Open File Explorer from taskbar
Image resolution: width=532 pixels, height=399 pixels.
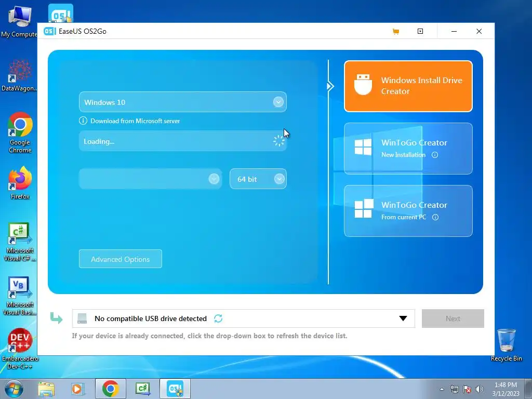pos(46,389)
